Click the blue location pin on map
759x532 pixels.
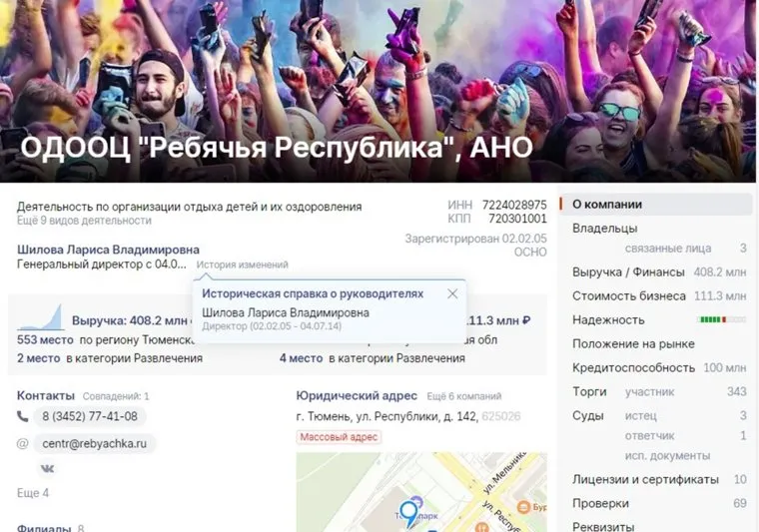pyautogui.click(x=409, y=513)
